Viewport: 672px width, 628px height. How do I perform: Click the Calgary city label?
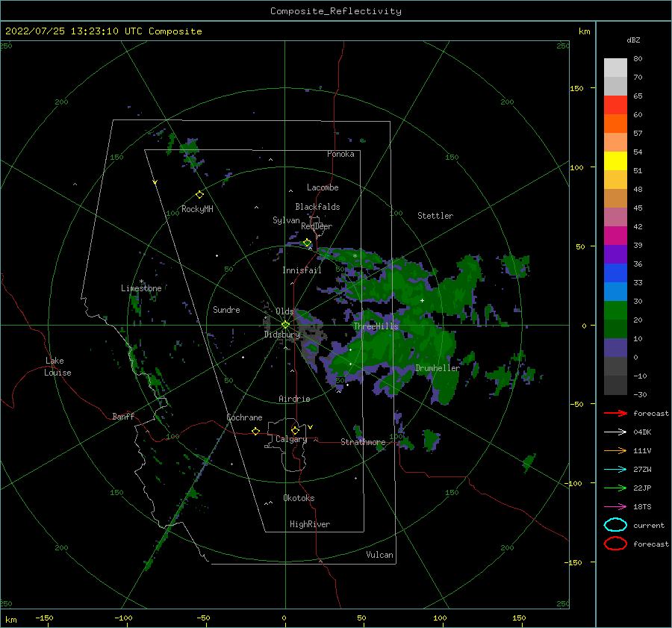[x=291, y=439]
